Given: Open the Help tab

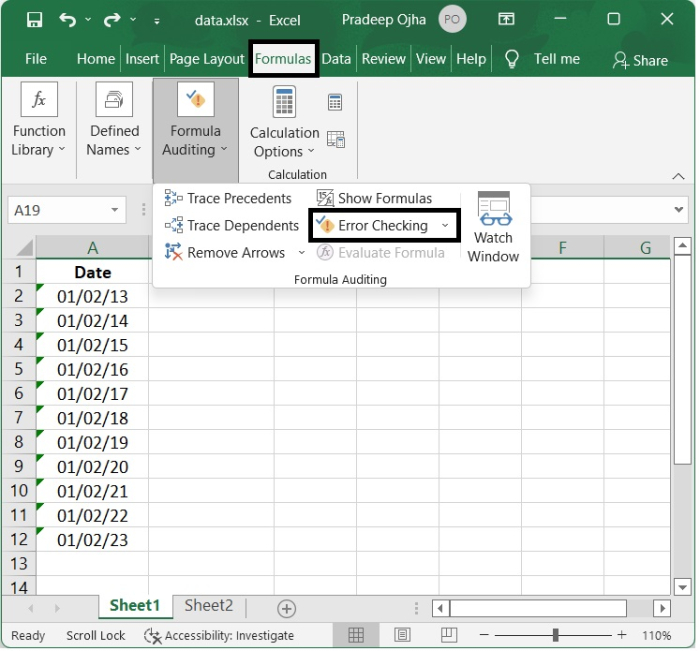Looking at the screenshot, I should [471, 59].
